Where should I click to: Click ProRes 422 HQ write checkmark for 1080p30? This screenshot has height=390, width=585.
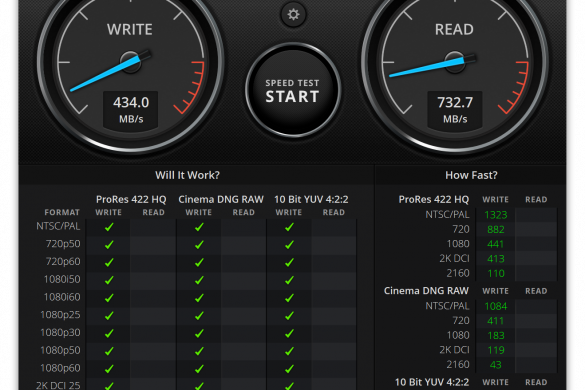click(109, 333)
